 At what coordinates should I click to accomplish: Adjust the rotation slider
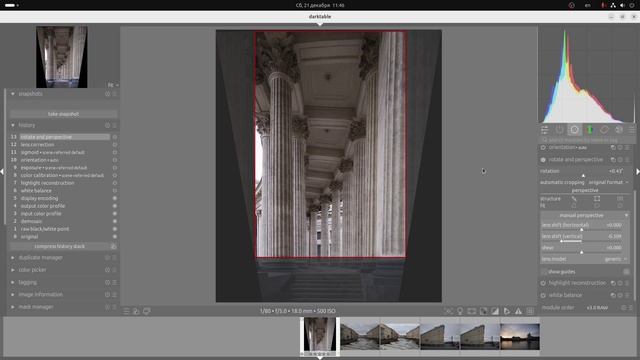pos(584,172)
